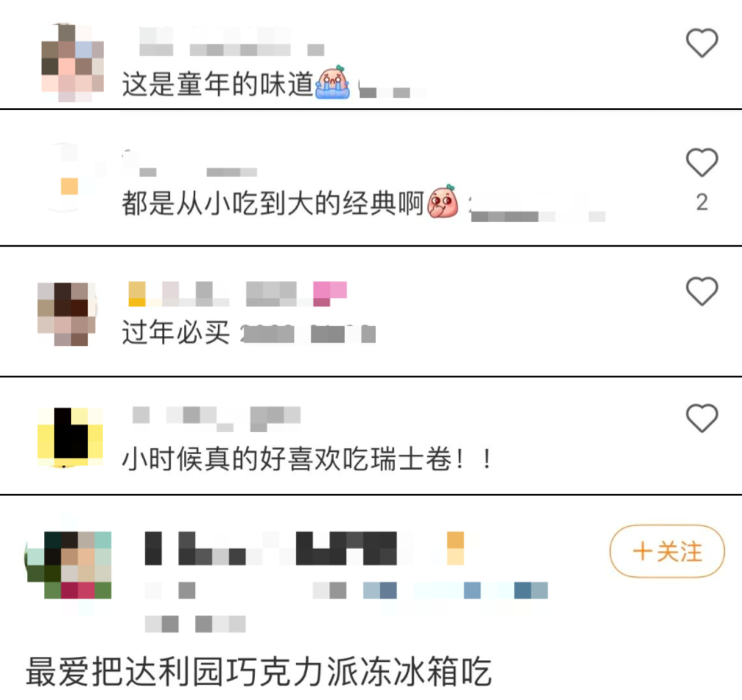This screenshot has width=742, height=700.
Task: Tap the yellow and black avatar
Action: coord(70,437)
